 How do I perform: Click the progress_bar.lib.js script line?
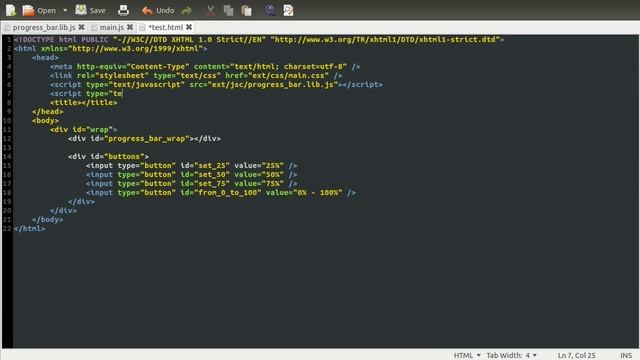(x=216, y=84)
